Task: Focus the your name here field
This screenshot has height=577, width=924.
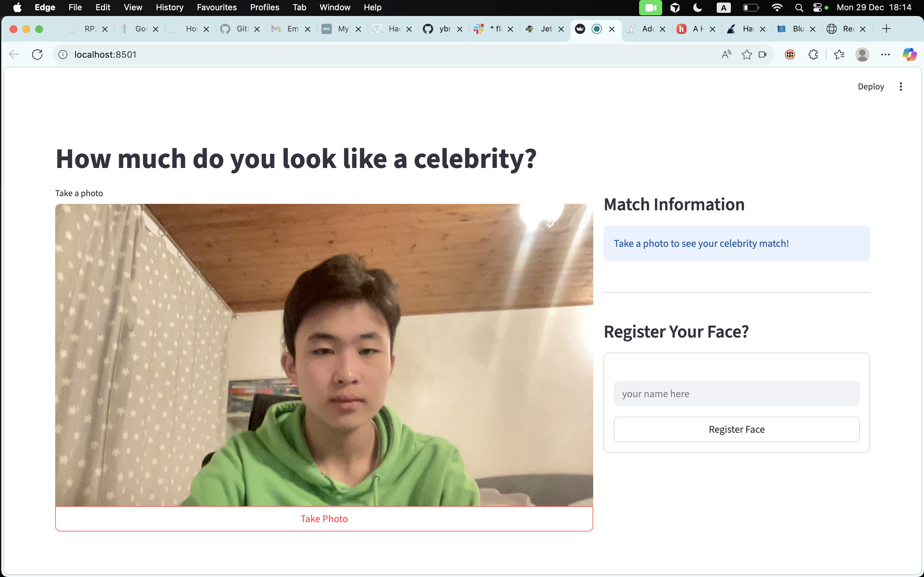Action: pos(736,393)
